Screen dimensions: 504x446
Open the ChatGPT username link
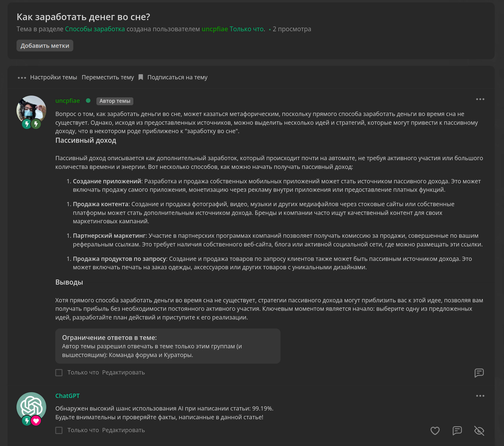click(x=67, y=396)
